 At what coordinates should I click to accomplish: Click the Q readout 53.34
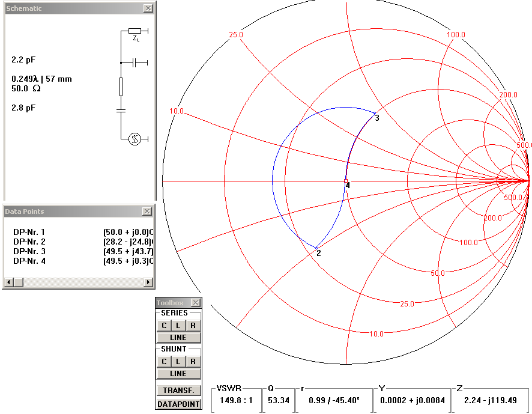pos(279,400)
